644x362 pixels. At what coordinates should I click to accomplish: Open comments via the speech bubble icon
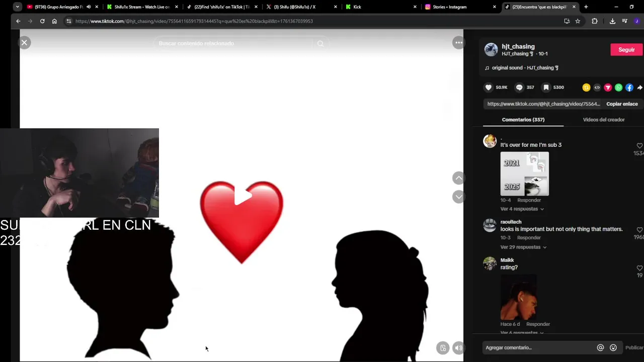tap(519, 87)
